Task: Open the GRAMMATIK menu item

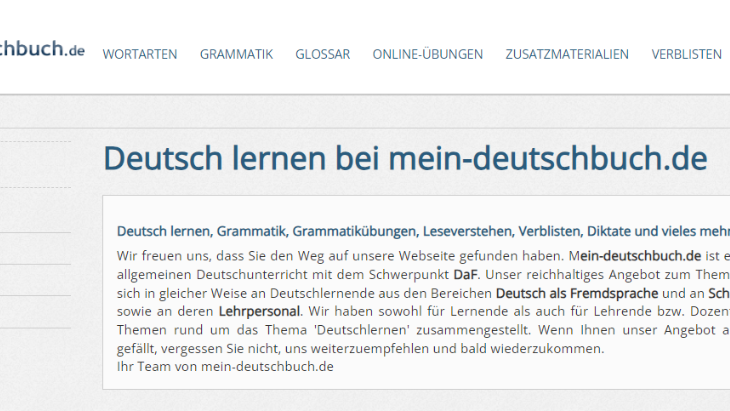Action: tap(236, 54)
